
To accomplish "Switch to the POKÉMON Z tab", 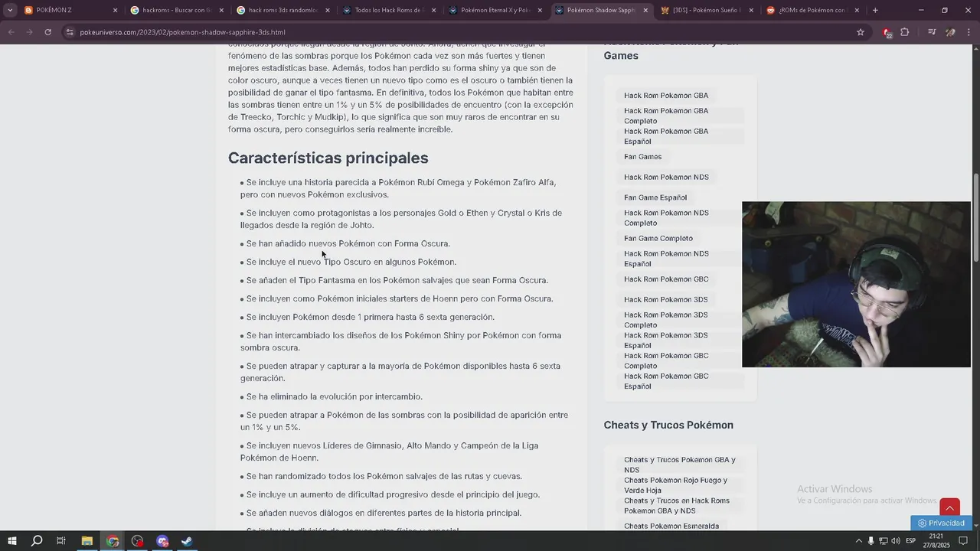I will pos(69,10).
